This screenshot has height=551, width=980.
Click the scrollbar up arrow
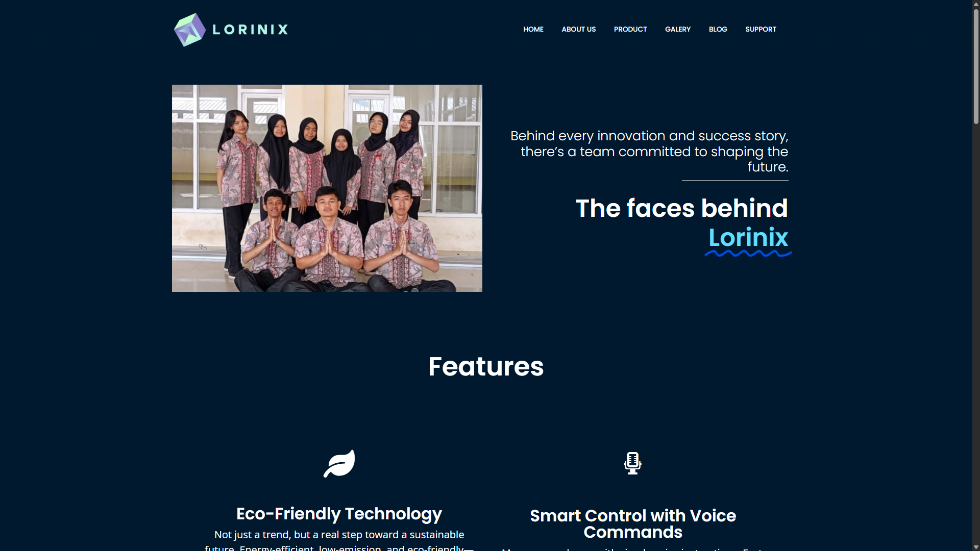click(976, 4)
